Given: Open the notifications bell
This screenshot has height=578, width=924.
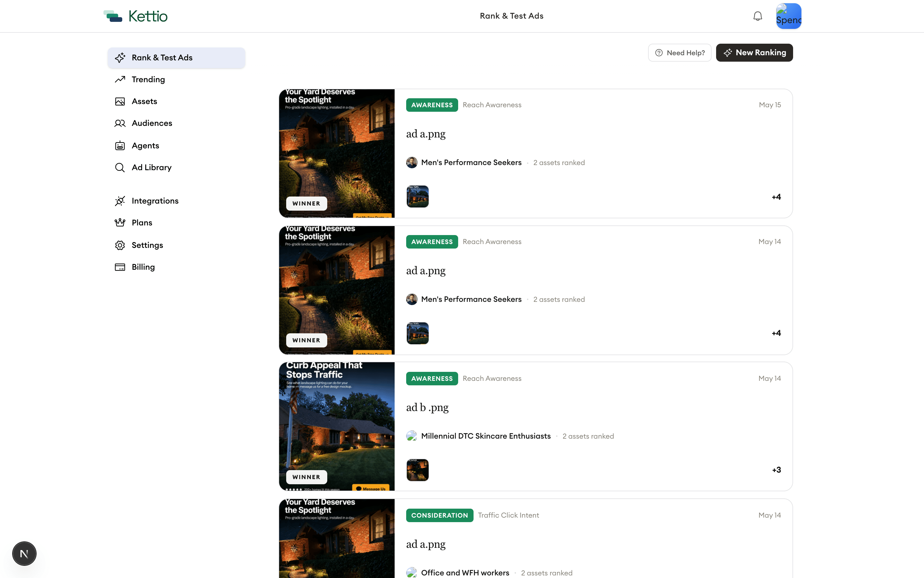Looking at the screenshot, I should coord(757,16).
